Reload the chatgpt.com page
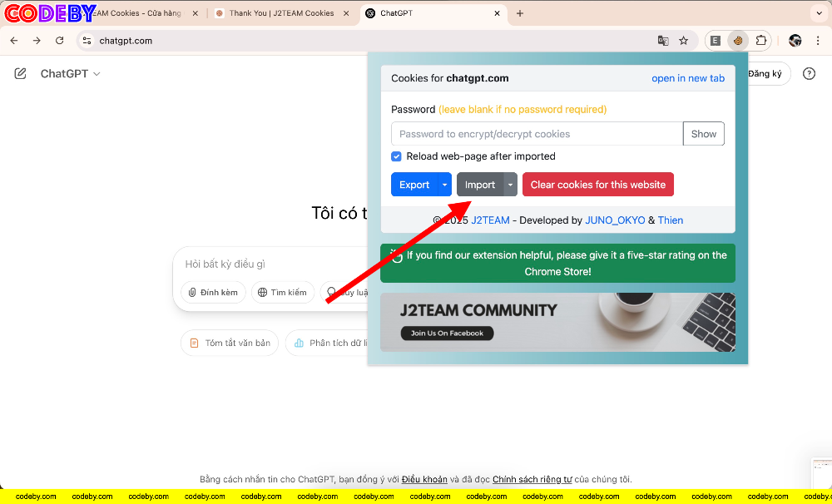 [x=59, y=41]
